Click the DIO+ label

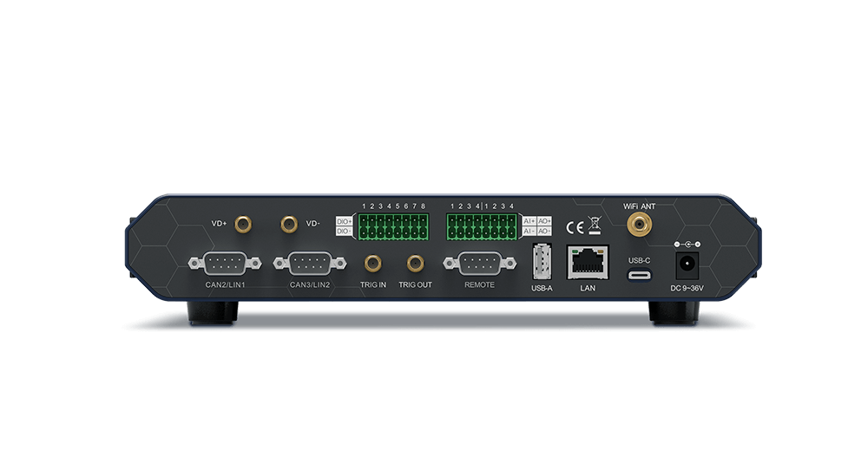(x=345, y=221)
